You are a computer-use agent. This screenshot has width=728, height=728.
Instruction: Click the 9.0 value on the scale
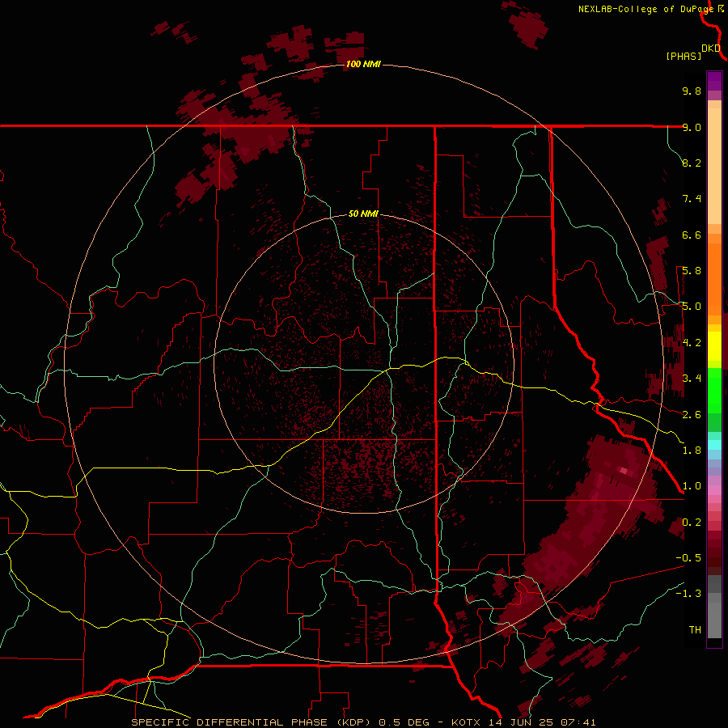click(692, 127)
